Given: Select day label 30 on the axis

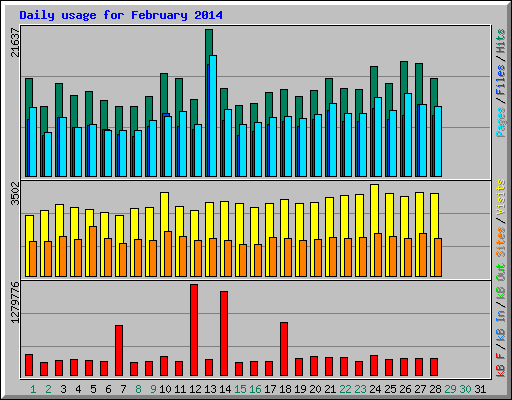Looking at the screenshot, I should click(465, 389).
